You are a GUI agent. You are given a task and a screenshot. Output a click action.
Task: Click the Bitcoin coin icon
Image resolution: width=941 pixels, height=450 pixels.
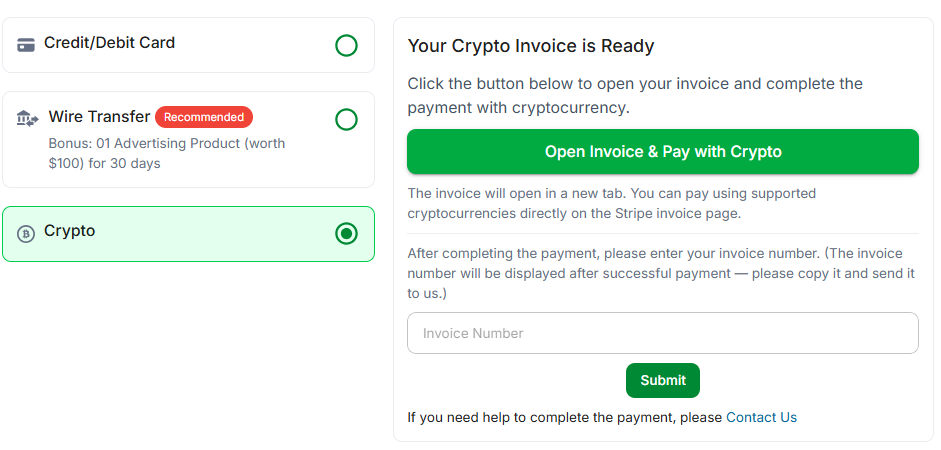[x=26, y=234]
